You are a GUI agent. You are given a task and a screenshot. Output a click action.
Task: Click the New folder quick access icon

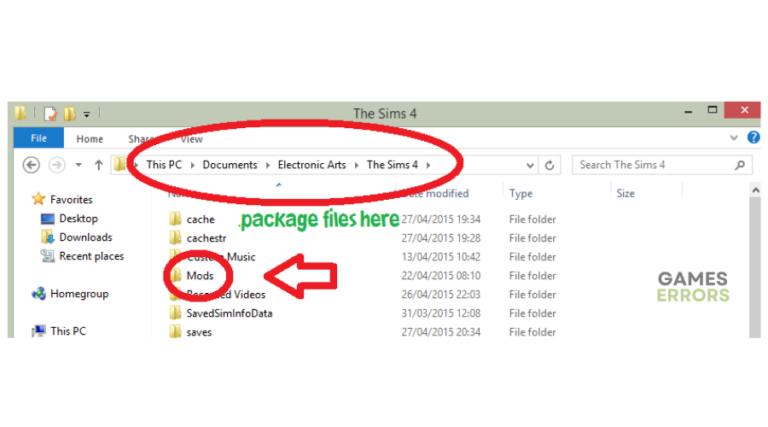(x=70, y=114)
